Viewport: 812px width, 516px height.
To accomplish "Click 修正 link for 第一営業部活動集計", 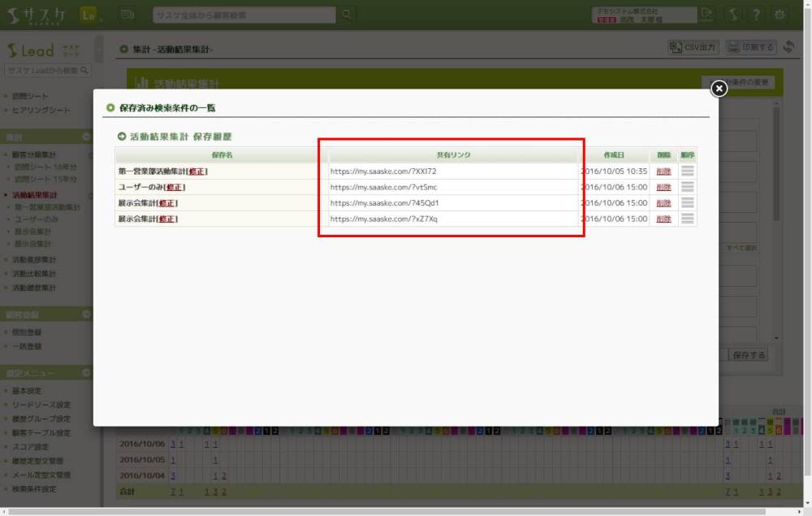I will (197, 171).
